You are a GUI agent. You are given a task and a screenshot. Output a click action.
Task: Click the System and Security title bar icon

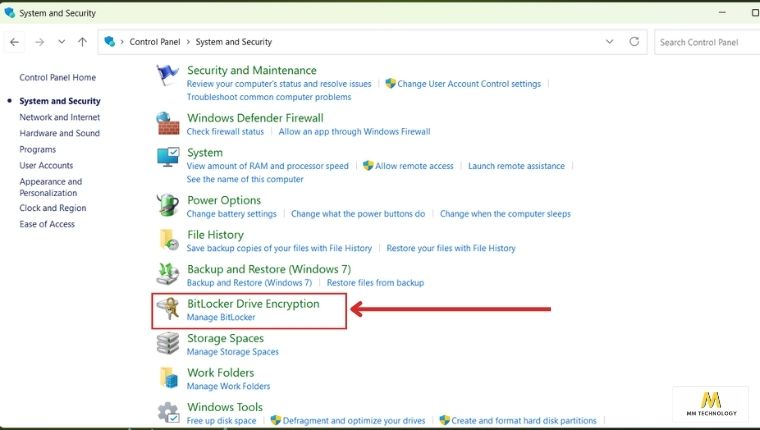point(9,13)
